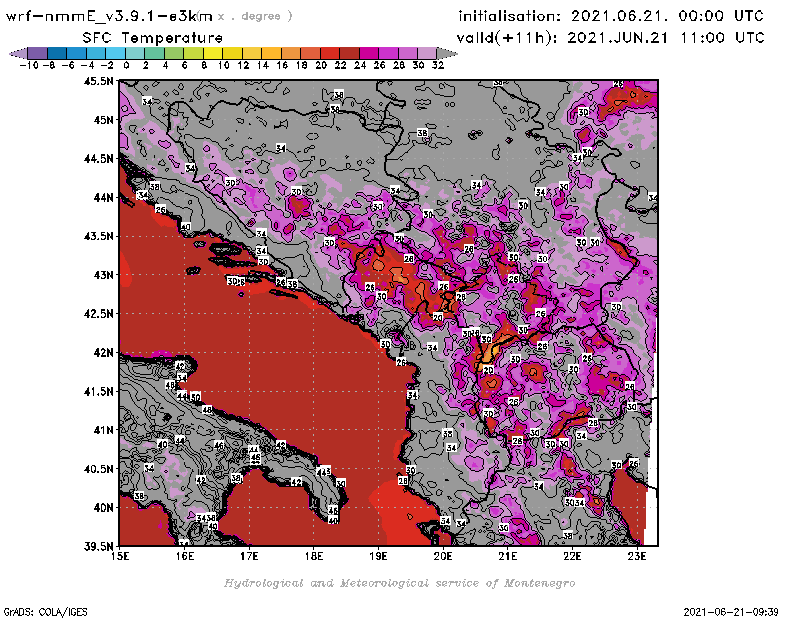Click the initialisation 2021.06.21. 00:00 UTC line
The width and height of the screenshot is (800, 618).
pyautogui.click(x=611, y=16)
